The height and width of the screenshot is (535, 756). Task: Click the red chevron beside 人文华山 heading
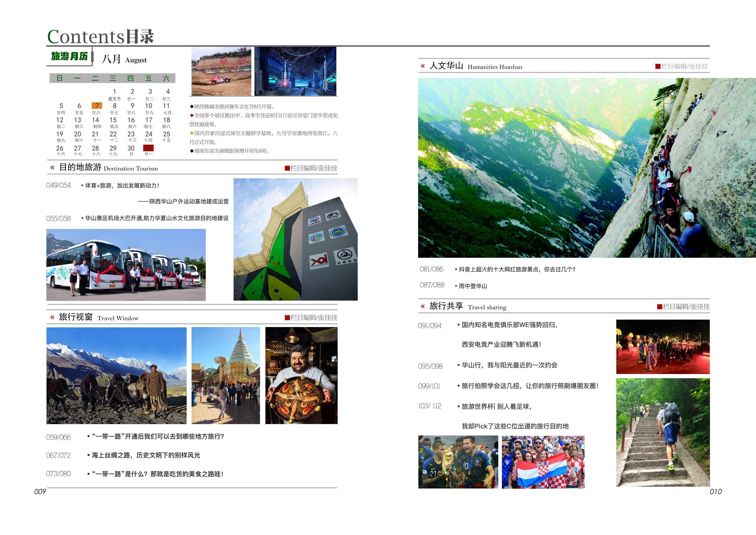coord(423,66)
